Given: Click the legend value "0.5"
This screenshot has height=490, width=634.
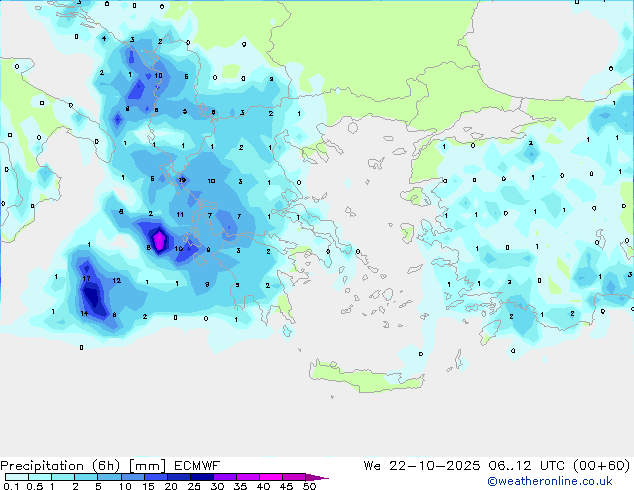Looking at the screenshot, I should pyautogui.click(x=34, y=486).
